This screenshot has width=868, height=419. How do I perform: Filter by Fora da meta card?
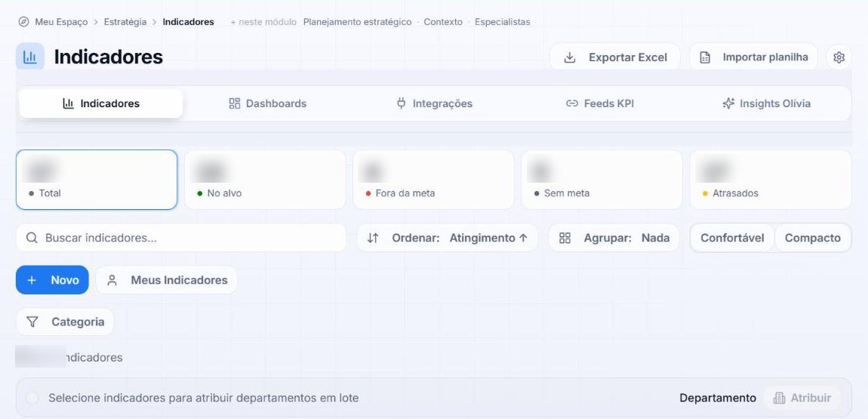433,180
